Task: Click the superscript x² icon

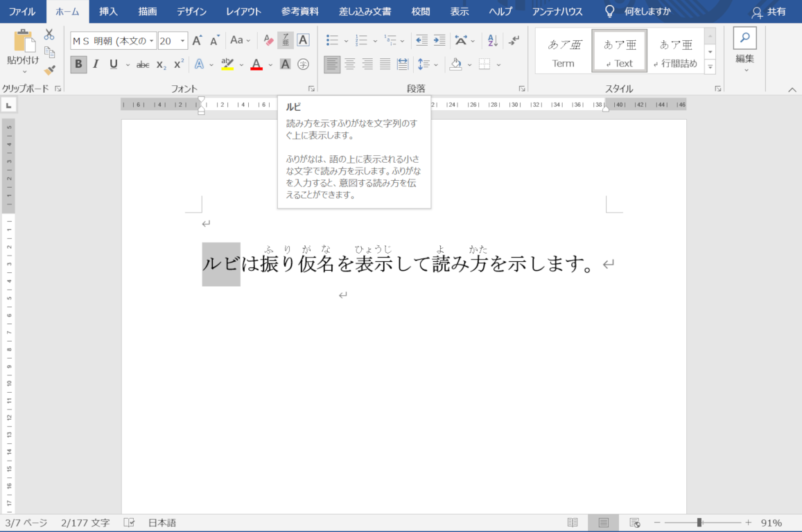Action: click(179, 64)
